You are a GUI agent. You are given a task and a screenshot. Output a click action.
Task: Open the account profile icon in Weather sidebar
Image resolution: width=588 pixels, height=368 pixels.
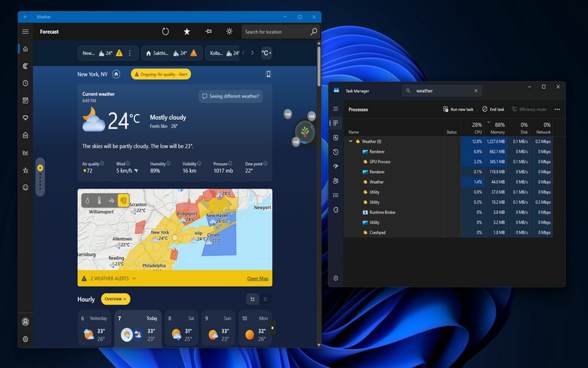tap(25, 322)
